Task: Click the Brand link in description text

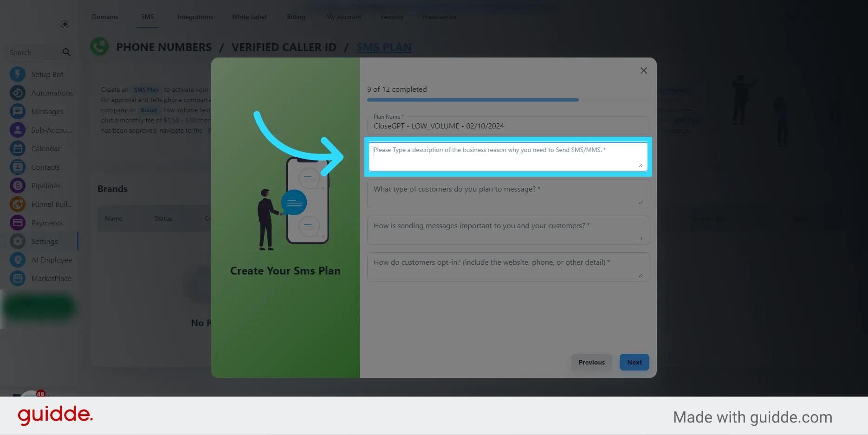Action: [149, 110]
